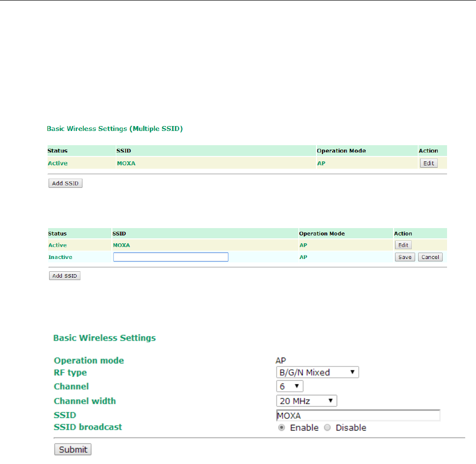The image size is (476, 464).
Task: Click the Channel width label
Action: [x=85, y=401]
